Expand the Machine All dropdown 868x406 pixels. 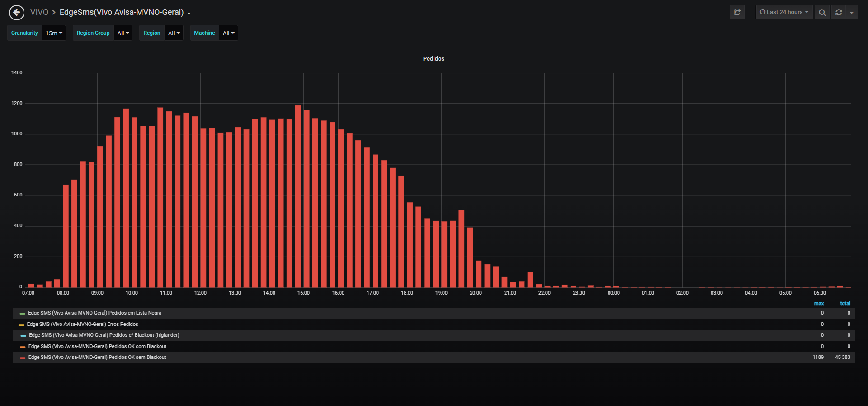pyautogui.click(x=228, y=33)
